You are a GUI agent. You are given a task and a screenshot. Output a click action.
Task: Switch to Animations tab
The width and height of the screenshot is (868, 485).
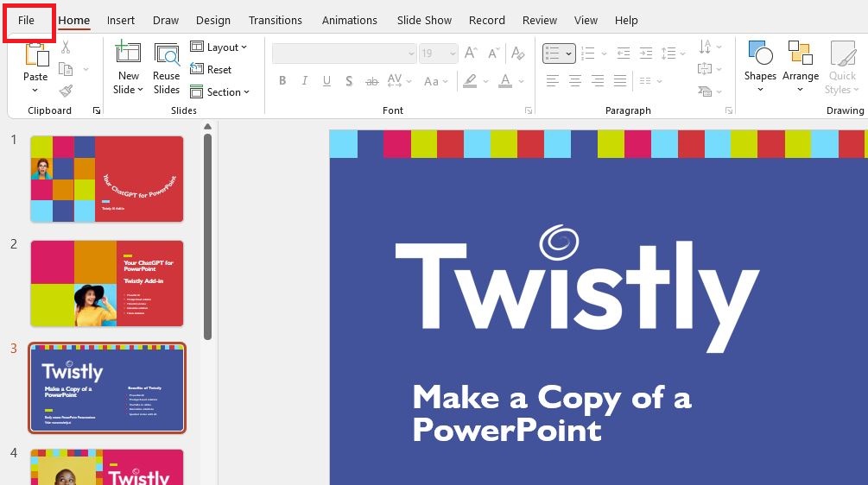[x=349, y=21]
